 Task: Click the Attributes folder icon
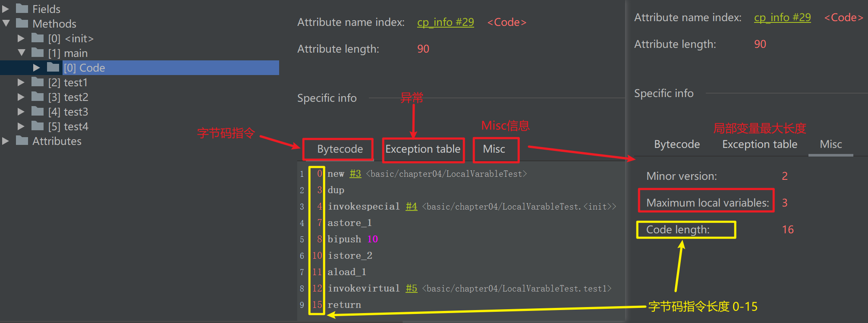tap(22, 141)
